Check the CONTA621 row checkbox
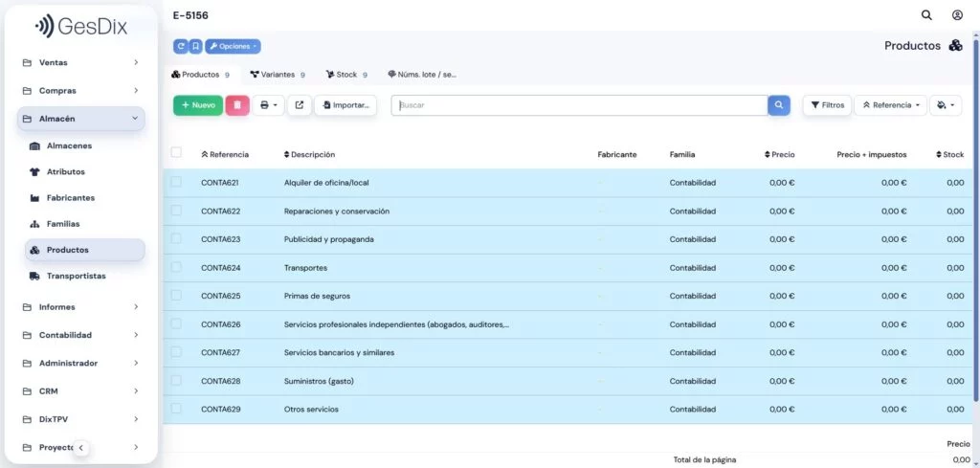This screenshot has height=468, width=980. click(x=176, y=182)
